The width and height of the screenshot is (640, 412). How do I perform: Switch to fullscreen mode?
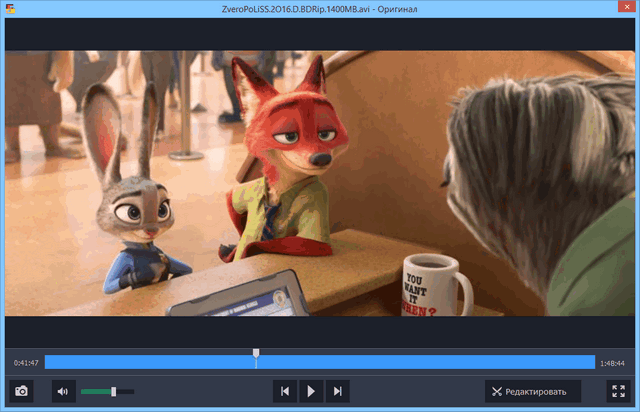coord(618,391)
